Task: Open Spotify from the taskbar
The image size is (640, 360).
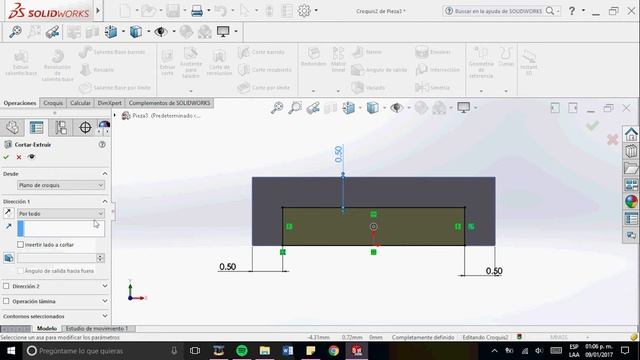Action: click(242, 351)
